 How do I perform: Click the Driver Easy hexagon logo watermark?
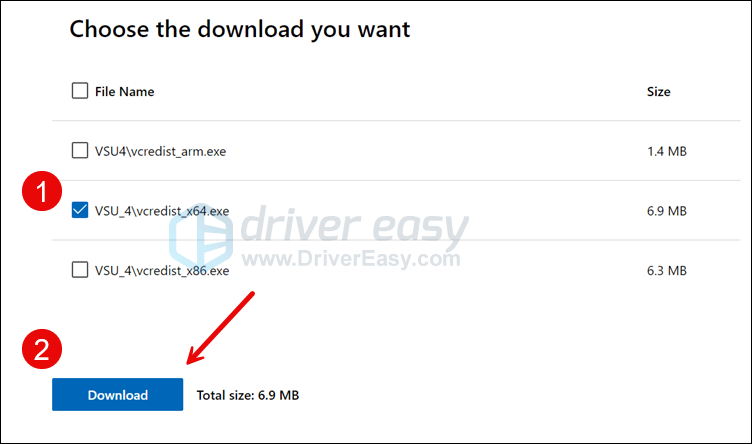click(x=200, y=236)
